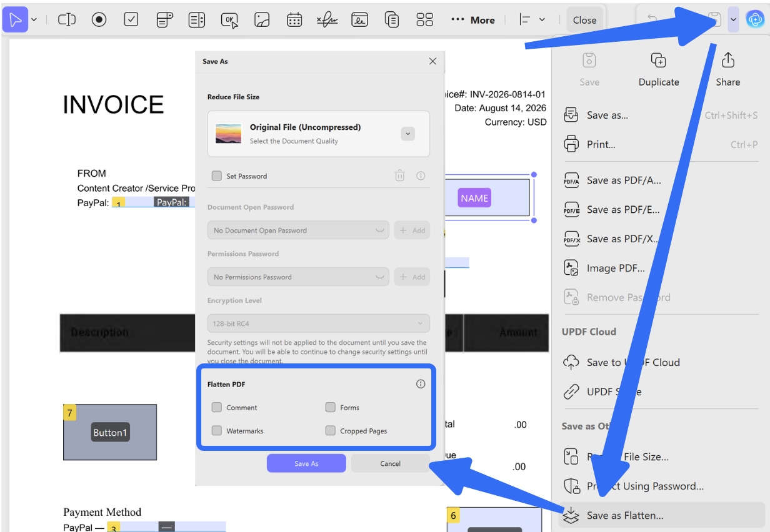The height and width of the screenshot is (532, 770).
Task: Select Save as PDF/E... option
Action: point(661,210)
